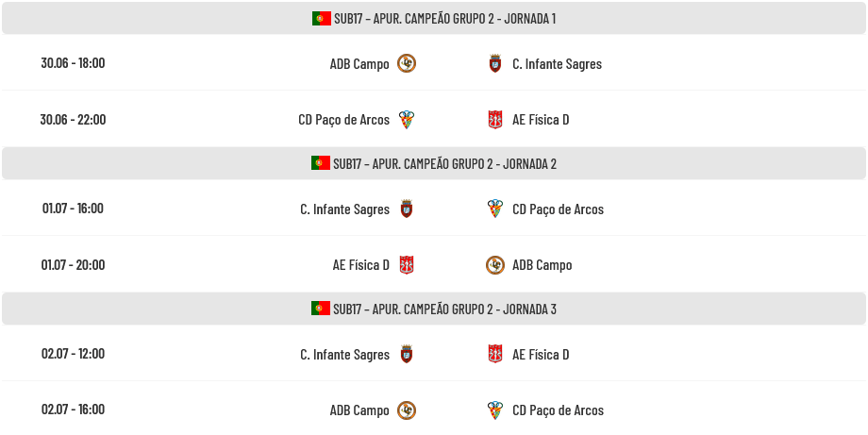Click AE Física D crest in 30.06 22:00 match
The image size is (868, 435).
click(495, 120)
